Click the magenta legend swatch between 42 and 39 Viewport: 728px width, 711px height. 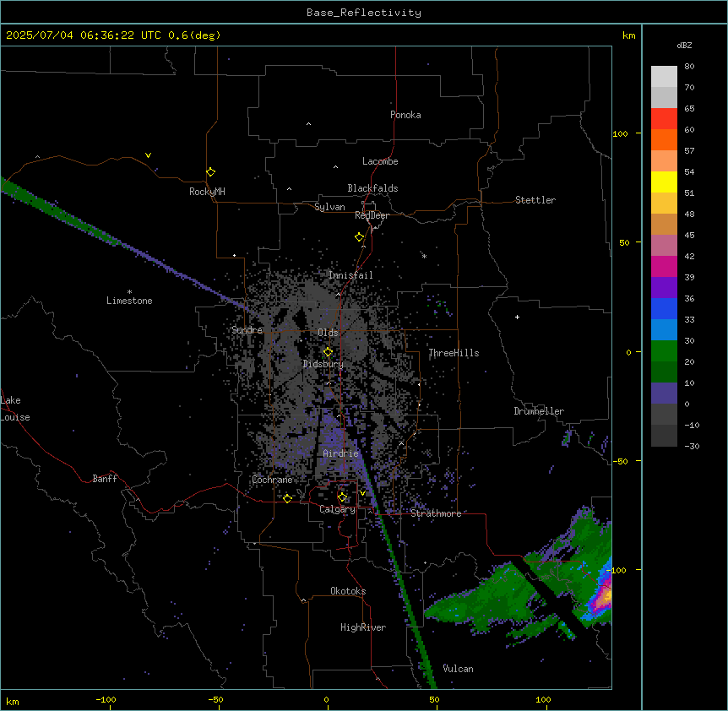(x=664, y=266)
